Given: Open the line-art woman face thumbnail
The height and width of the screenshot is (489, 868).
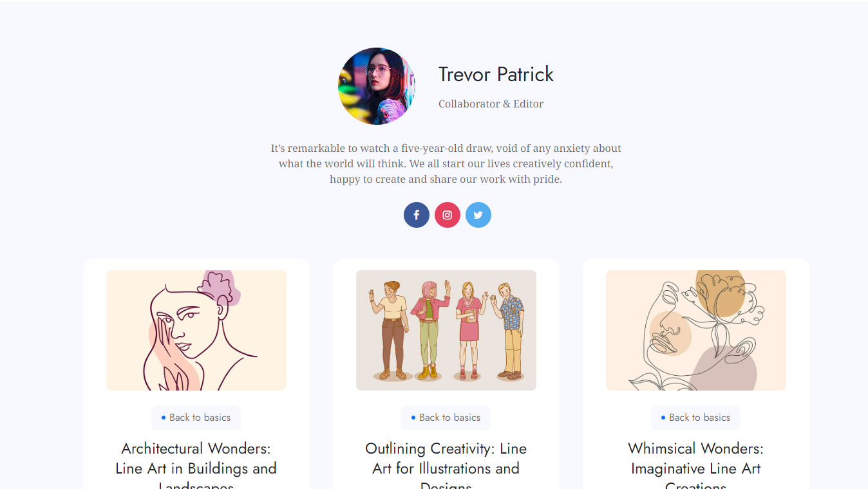Looking at the screenshot, I should click(x=196, y=330).
